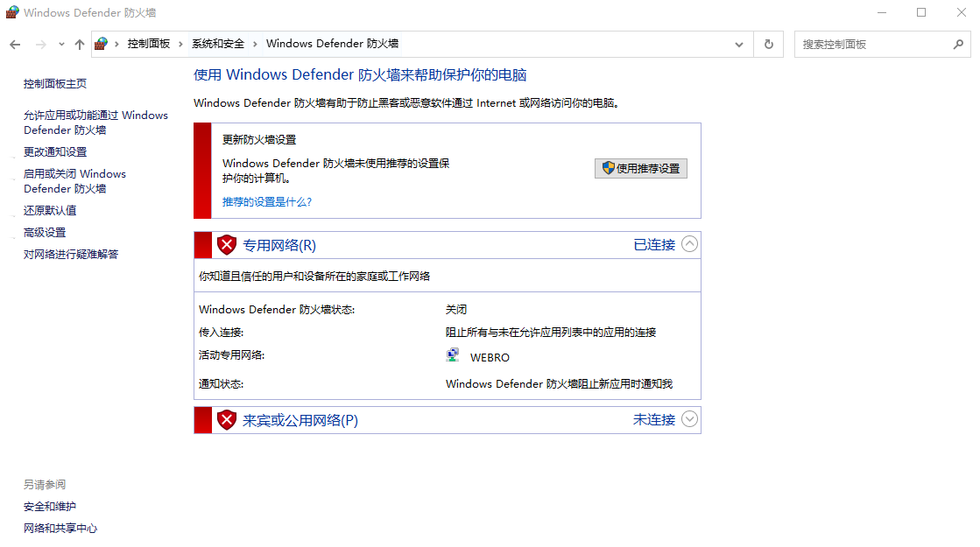The width and height of the screenshot is (980, 547).
Task: Open the address bar history dropdown
Action: click(x=739, y=45)
